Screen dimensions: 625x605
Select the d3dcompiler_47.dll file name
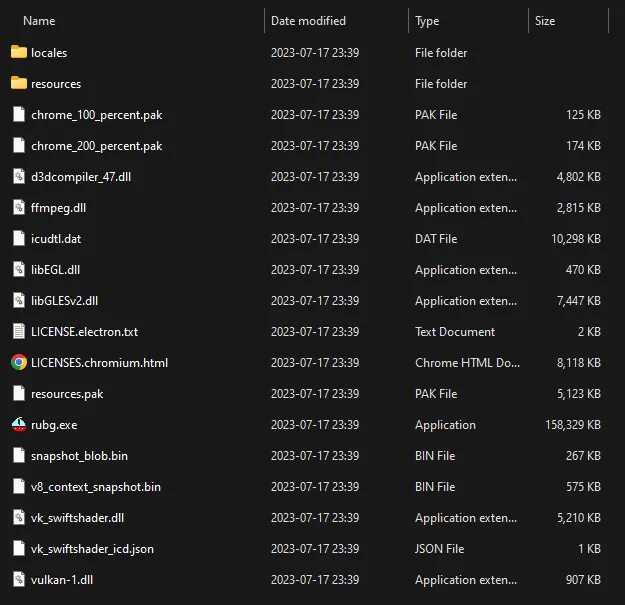point(81,177)
